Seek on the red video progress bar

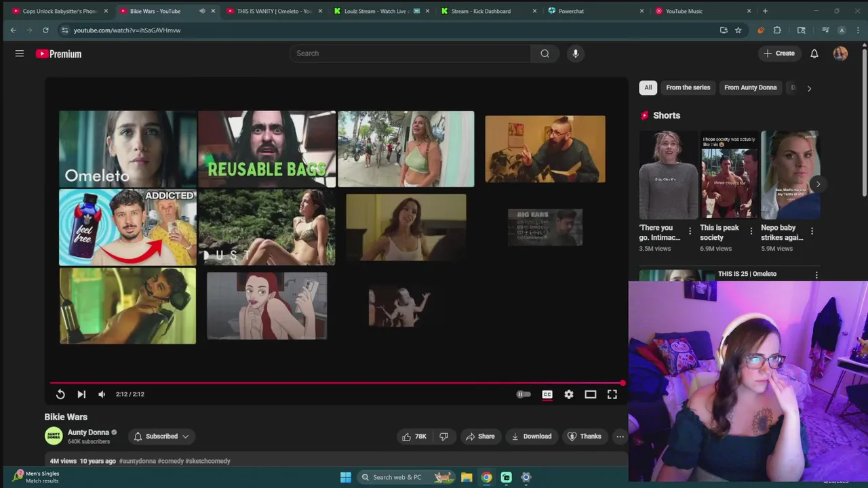(336, 383)
